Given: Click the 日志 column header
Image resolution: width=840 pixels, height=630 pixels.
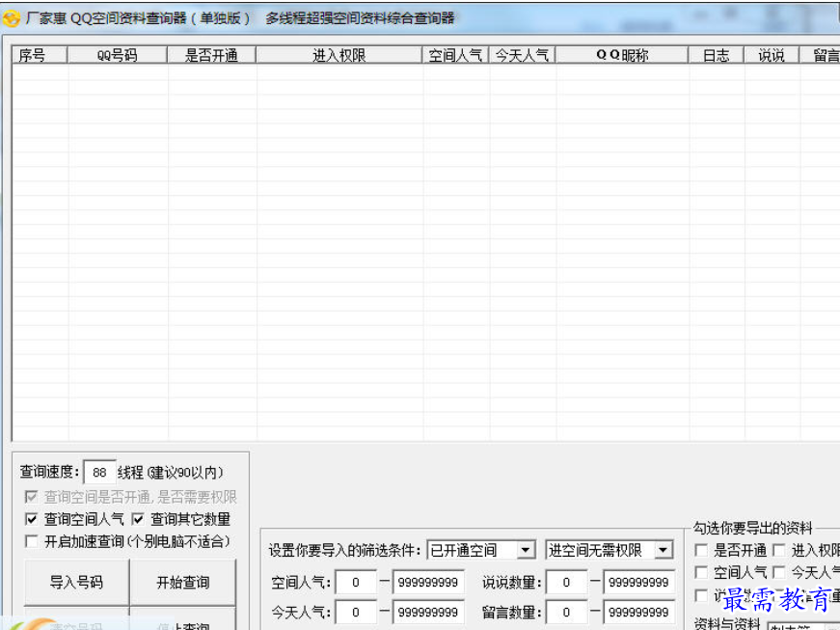Looking at the screenshot, I should 717,55.
